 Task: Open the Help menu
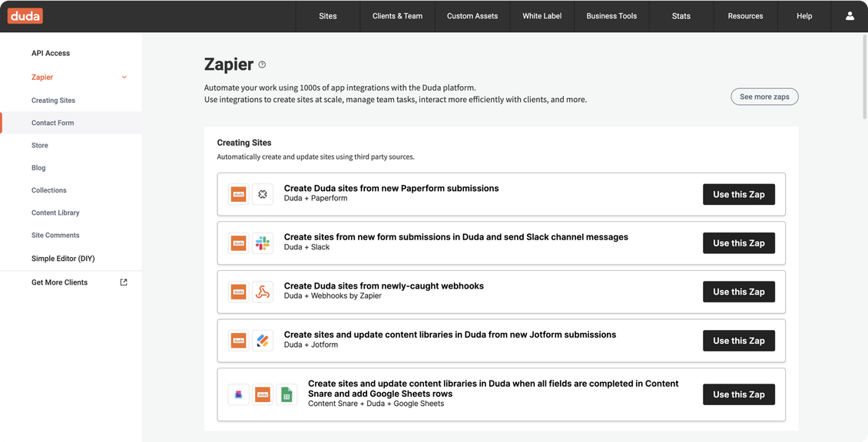point(804,16)
